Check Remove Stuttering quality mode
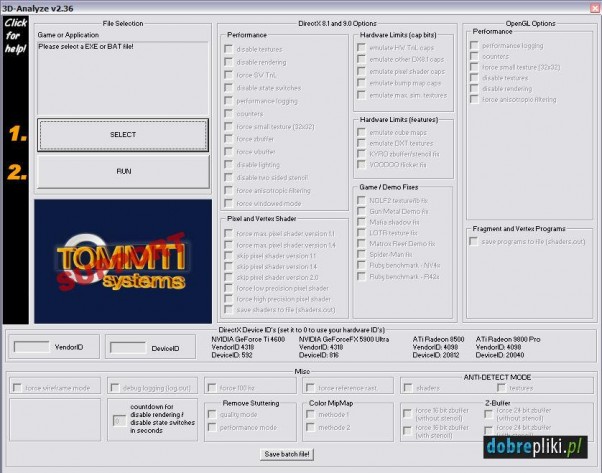The height and width of the screenshot is (473, 602). 212,414
